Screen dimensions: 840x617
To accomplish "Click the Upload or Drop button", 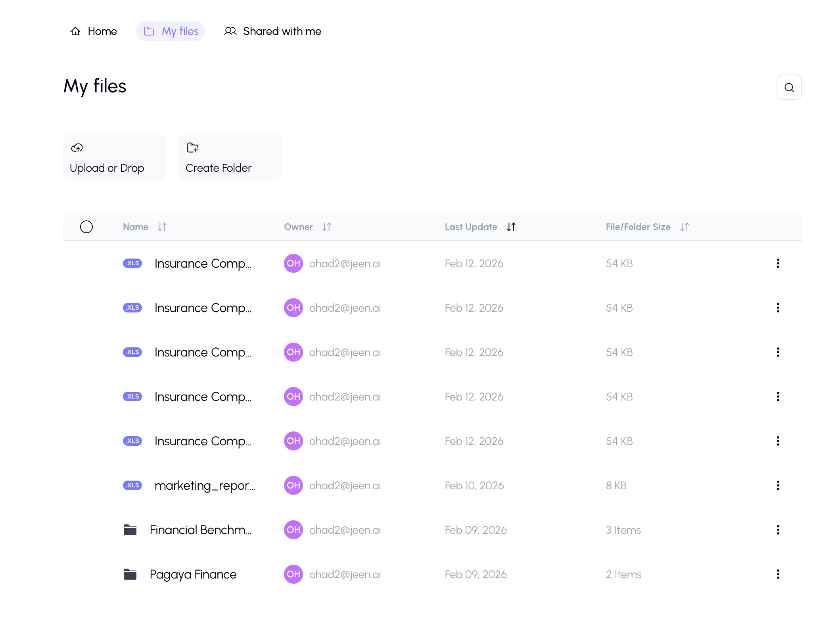I will tap(114, 158).
